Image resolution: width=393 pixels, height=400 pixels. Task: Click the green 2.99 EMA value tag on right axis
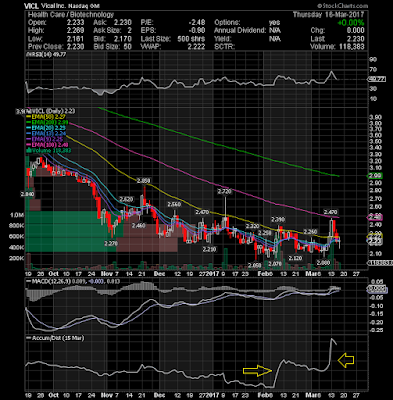(x=374, y=176)
